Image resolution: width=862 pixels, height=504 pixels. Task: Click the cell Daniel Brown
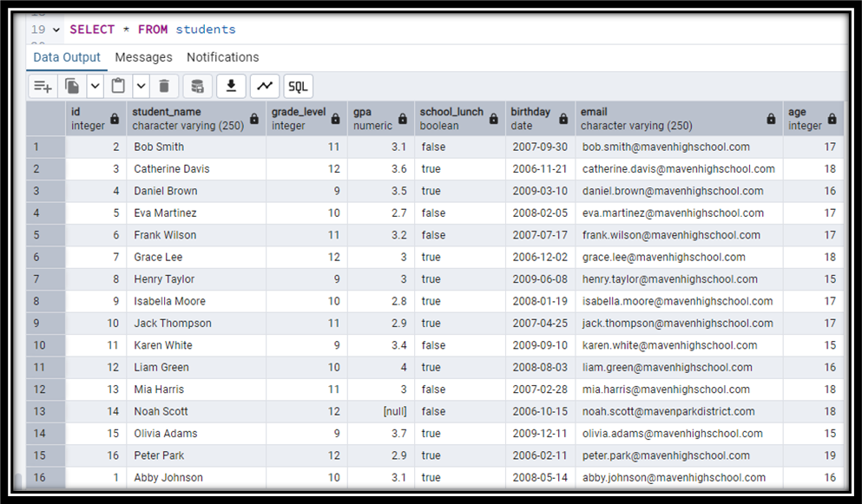[x=196, y=191]
